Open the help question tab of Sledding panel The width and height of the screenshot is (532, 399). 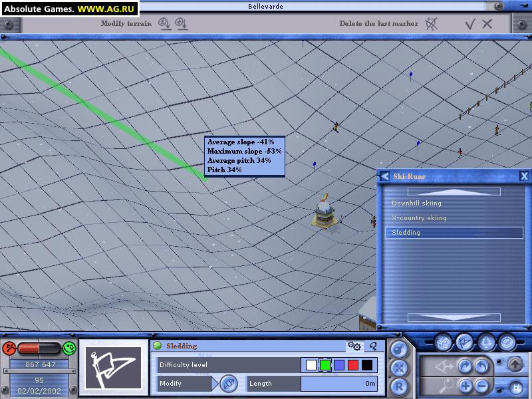(373, 346)
